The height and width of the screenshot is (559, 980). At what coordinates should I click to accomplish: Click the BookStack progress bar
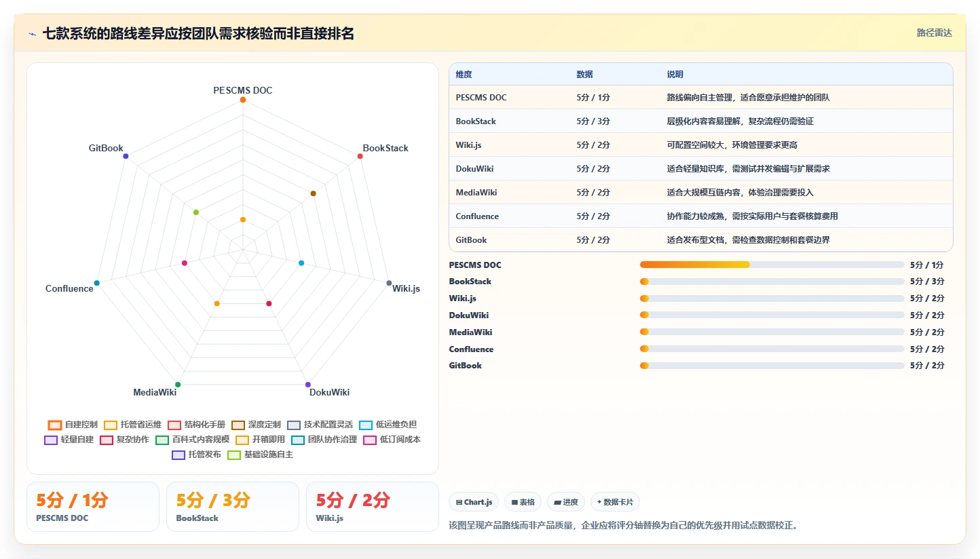pyautogui.click(x=772, y=282)
